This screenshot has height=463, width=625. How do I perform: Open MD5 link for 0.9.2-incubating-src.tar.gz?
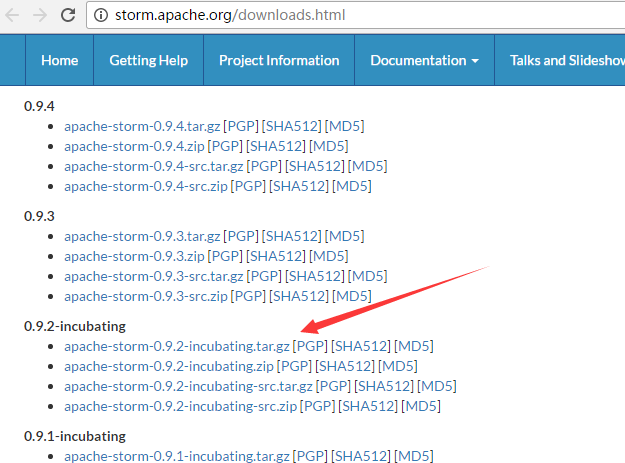click(x=437, y=386)
